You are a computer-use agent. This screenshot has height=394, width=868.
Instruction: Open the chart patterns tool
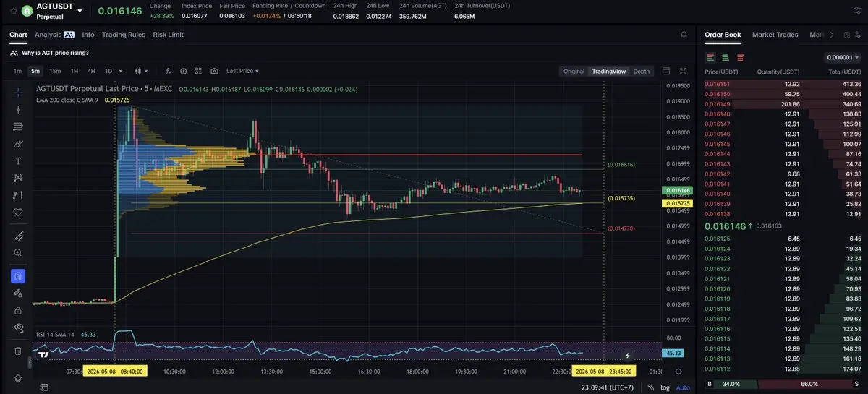coord(18,178)
